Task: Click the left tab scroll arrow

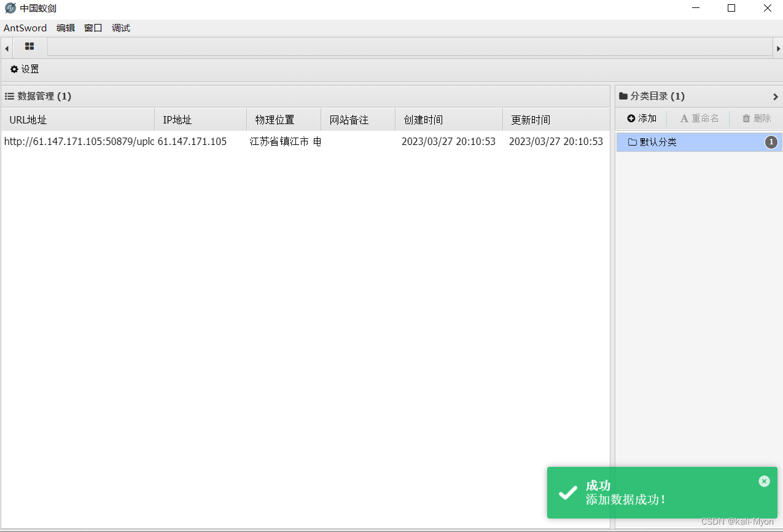Action: pyautogui.click(x=6, y=48)
